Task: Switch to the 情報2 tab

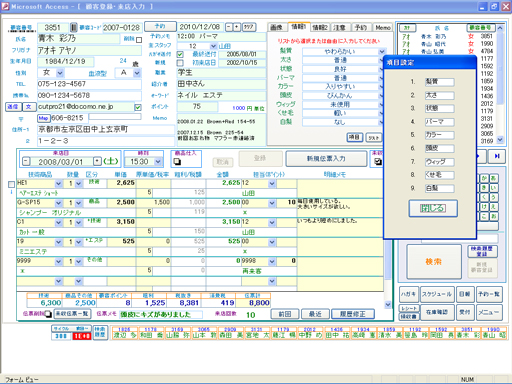Action: click(320, 27)
